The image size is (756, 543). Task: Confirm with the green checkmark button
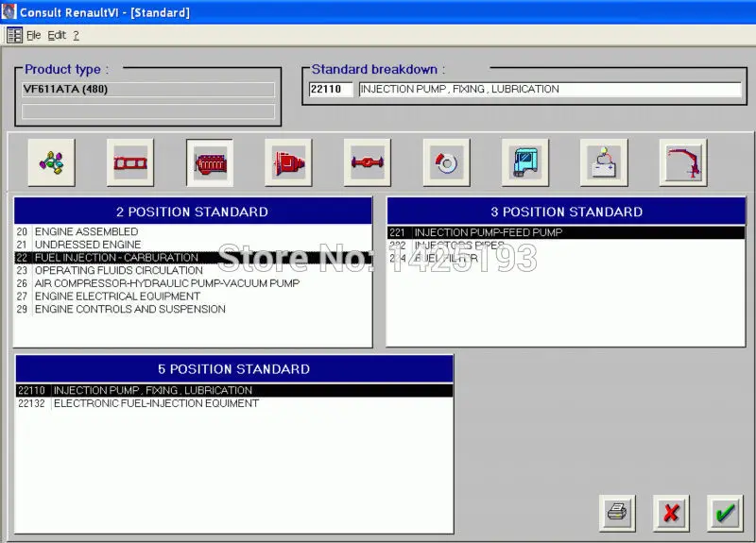coord(725,513)
